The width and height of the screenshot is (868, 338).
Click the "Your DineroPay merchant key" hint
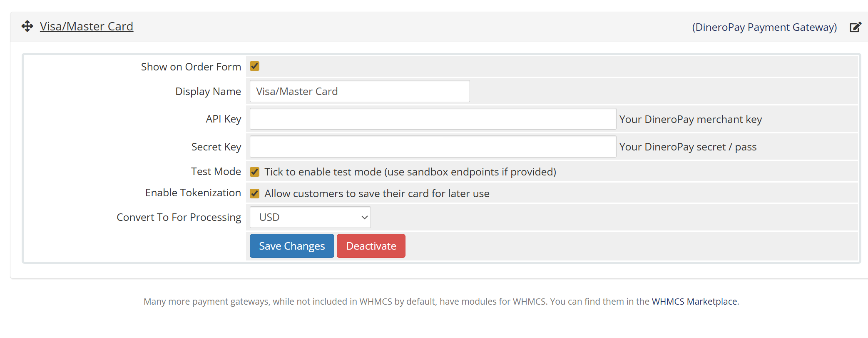(x=690, y=119)
